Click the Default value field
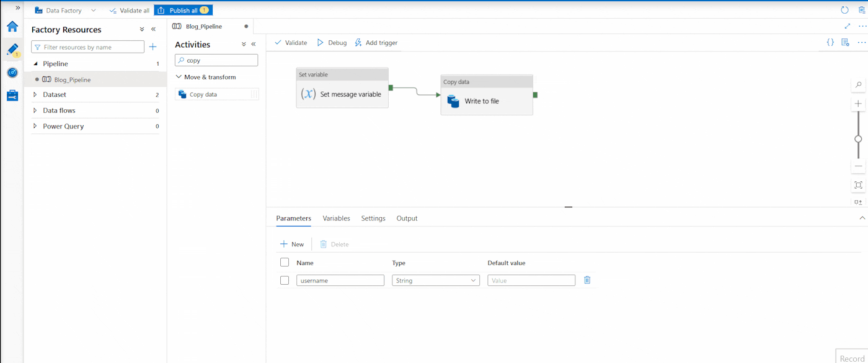Screen dimensions: 868x363 pos(531,280)
